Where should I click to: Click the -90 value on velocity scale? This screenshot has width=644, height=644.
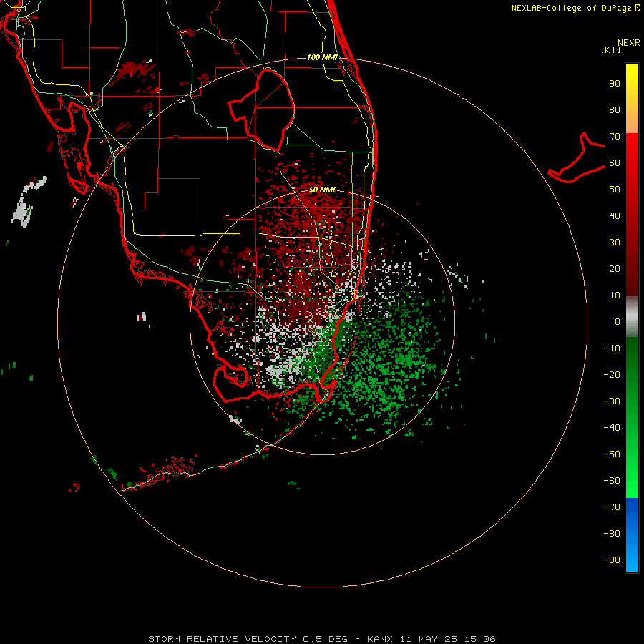pos(612,560)
